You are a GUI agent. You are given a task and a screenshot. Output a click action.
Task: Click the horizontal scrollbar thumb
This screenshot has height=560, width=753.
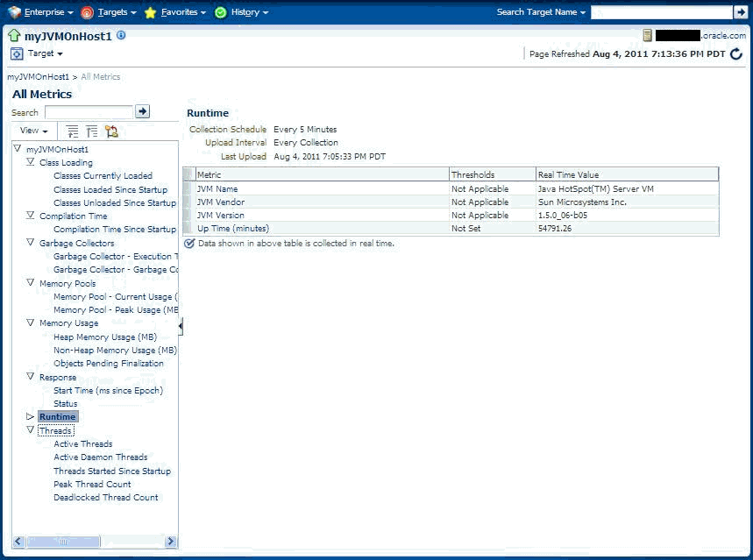(63, 542)
